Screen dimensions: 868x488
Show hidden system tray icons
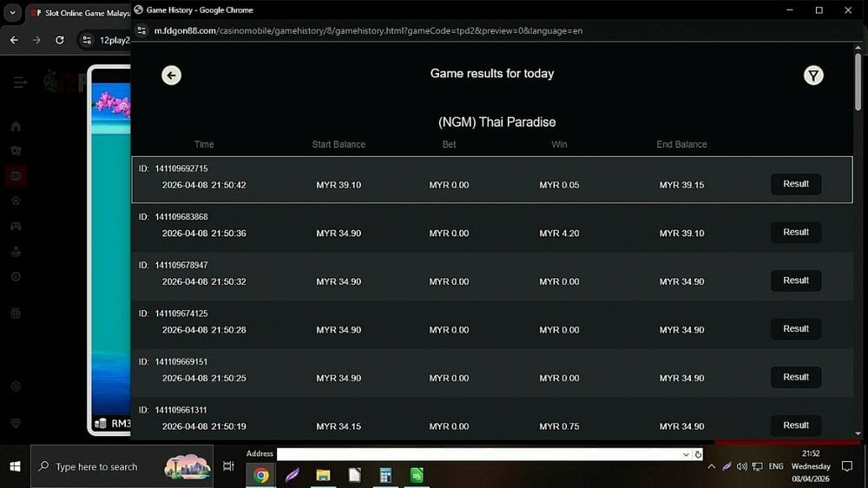pyautogui.click(x=712, y=466)
